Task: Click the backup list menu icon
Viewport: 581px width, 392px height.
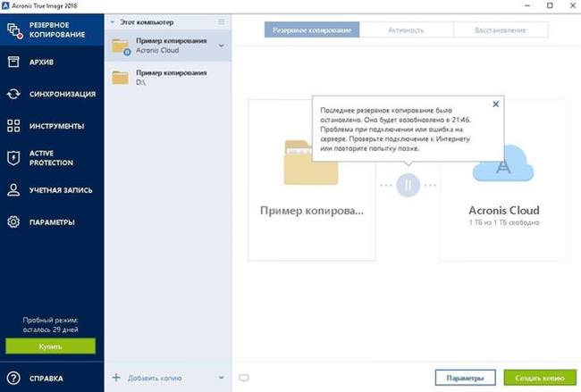Action: (221, 22)
